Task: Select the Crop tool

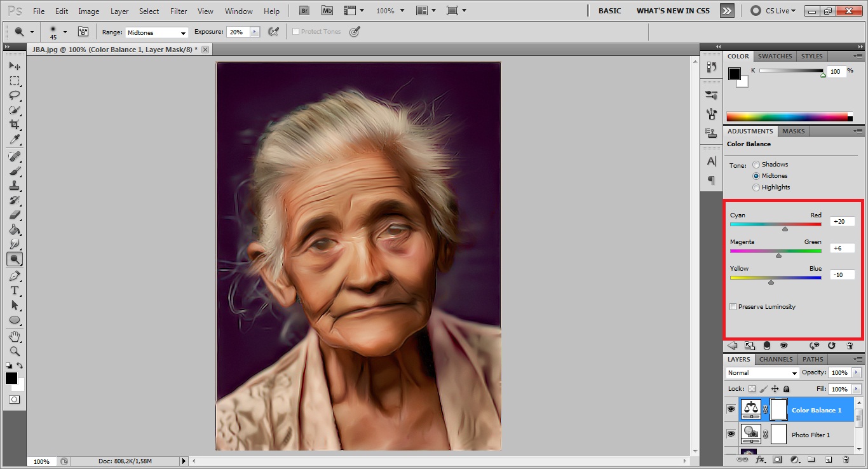Action: (14, 125)
